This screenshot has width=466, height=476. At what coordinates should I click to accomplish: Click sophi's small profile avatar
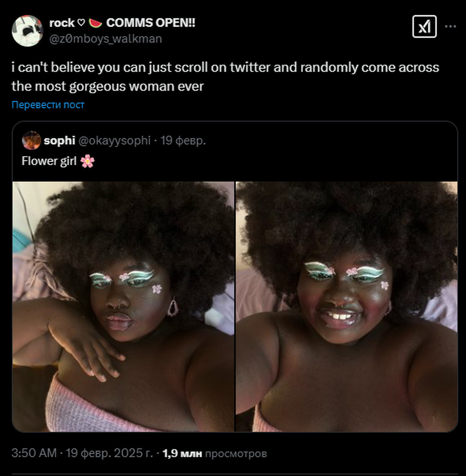[x=31, y=140]
